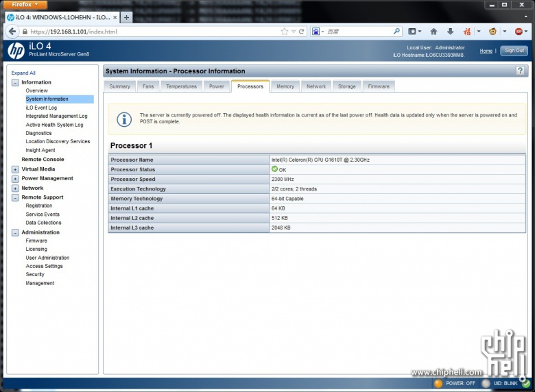Open Security under Administration

tap(35, 274)
